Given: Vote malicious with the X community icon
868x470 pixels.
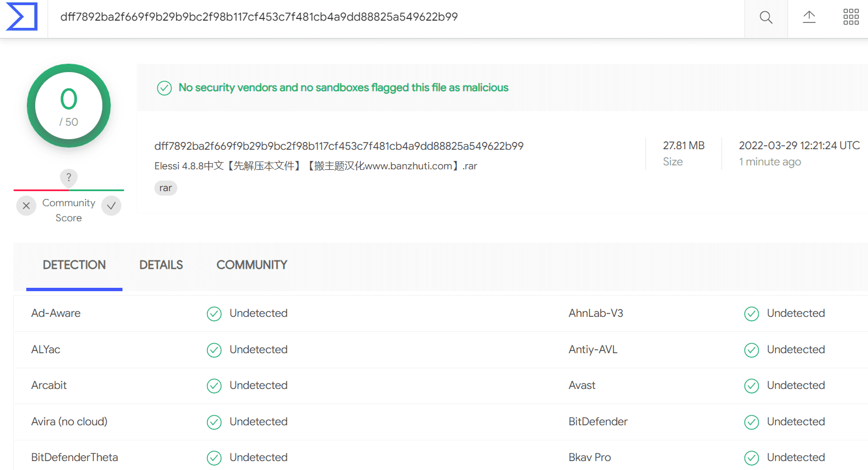Looking at the screenshot, I should click(x=26, y=206).
